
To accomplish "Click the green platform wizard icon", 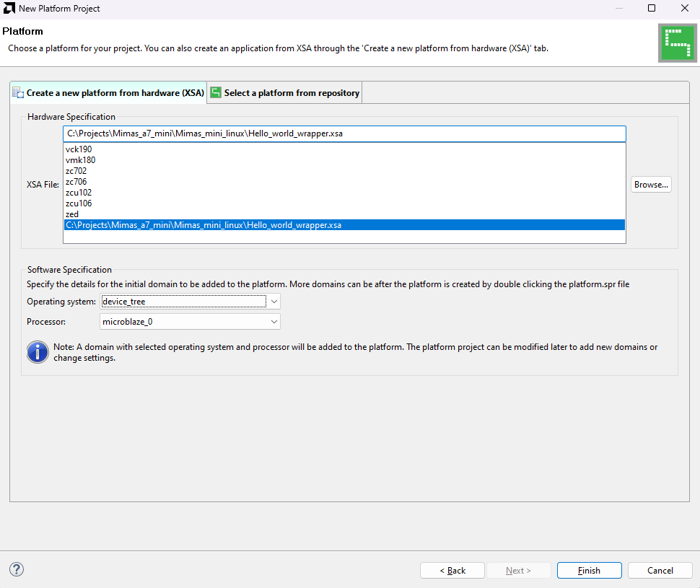I will pyautogui.click(x=676, y=43).
